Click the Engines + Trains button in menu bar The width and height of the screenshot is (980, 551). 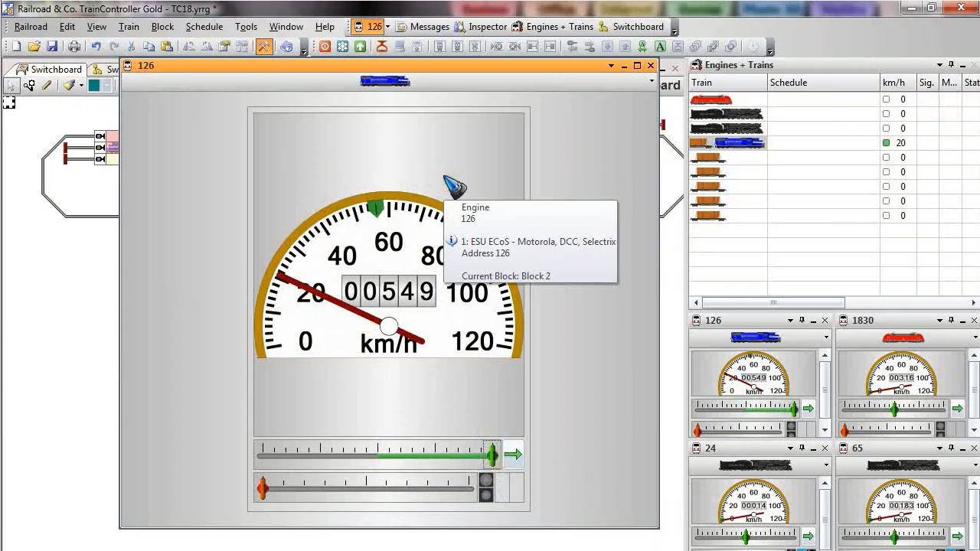[x=552, y=27]
